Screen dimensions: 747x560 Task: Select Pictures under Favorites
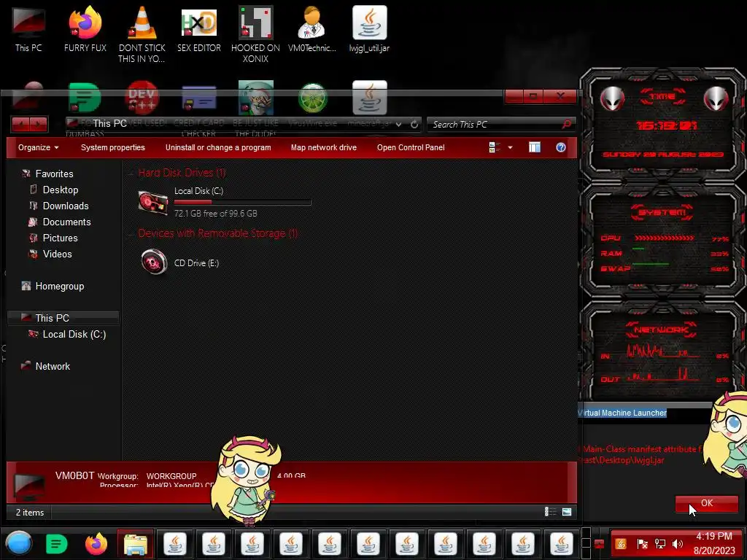60,238
